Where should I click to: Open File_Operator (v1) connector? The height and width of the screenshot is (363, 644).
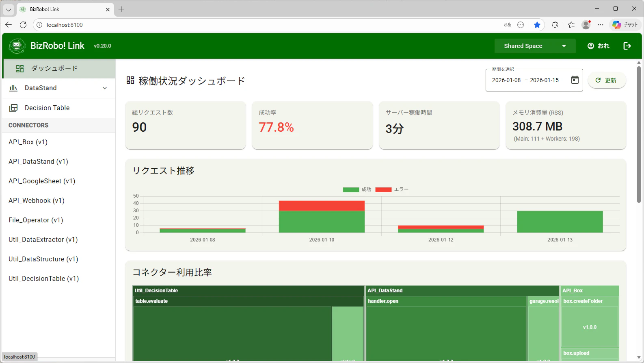59,220
